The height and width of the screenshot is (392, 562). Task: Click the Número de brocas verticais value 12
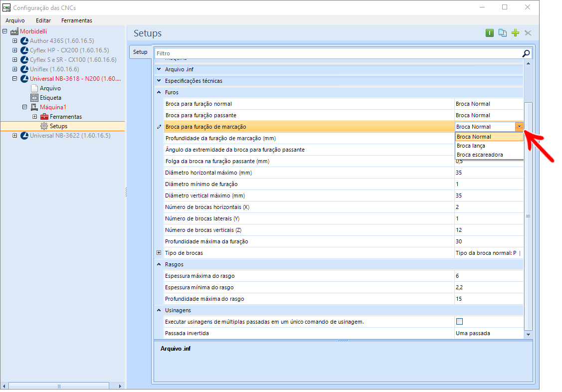pyautogui.click(x=489, y=230)
